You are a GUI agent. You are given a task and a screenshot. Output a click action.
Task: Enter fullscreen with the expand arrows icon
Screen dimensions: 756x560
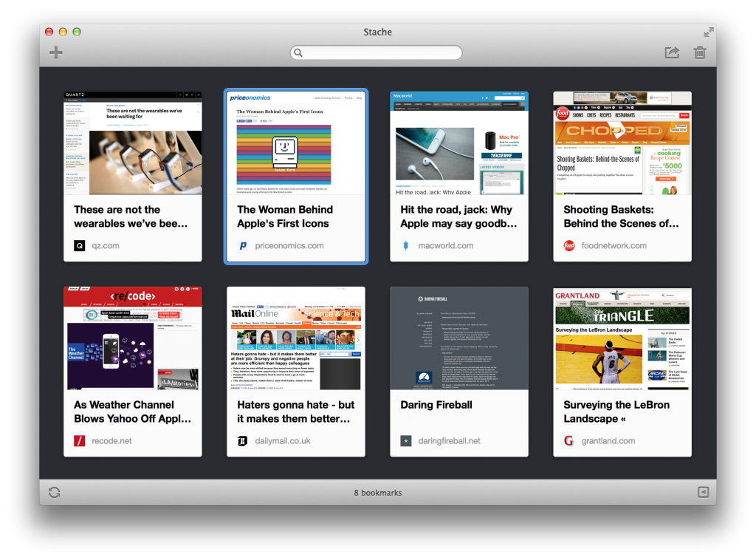point(708,32)
